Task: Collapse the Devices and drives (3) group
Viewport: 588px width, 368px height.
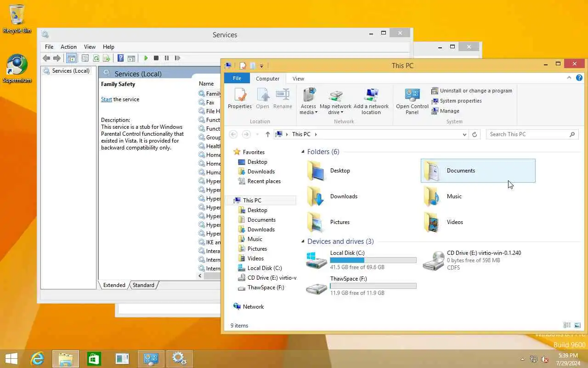Action: (x=303, y=241)
